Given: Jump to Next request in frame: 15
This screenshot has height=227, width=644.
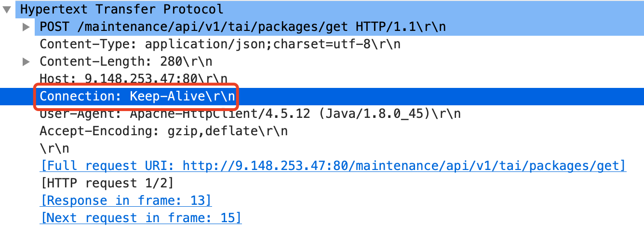Looking at the screenshot, I should click(141, 218).
